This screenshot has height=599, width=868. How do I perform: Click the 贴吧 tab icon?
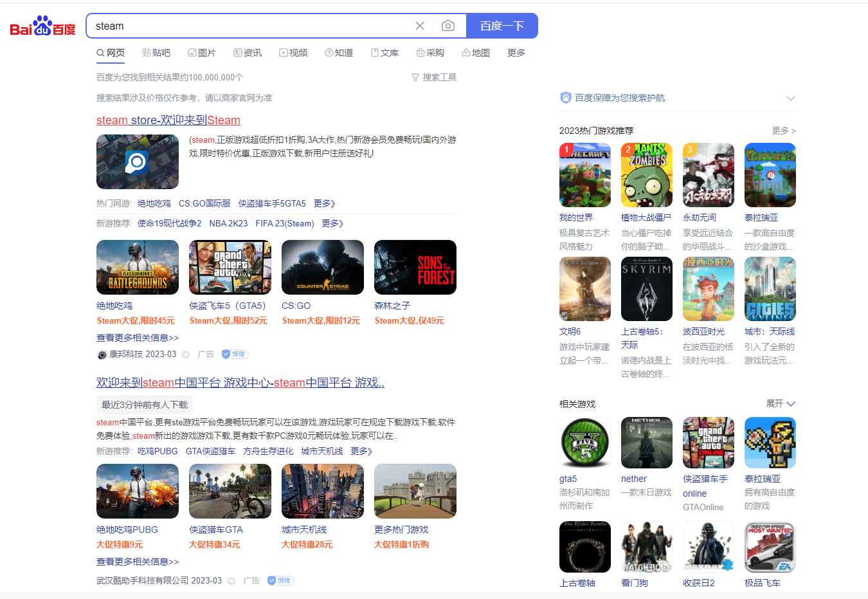tap(145, 52)
